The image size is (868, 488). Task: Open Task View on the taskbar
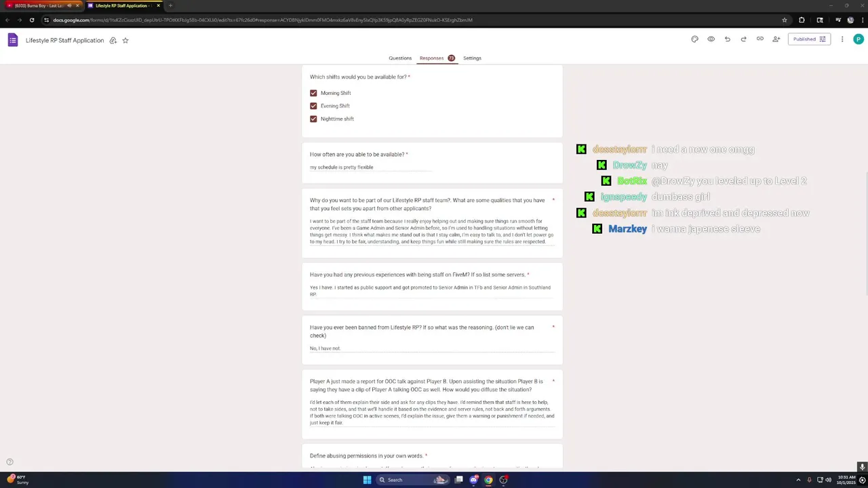458,480
